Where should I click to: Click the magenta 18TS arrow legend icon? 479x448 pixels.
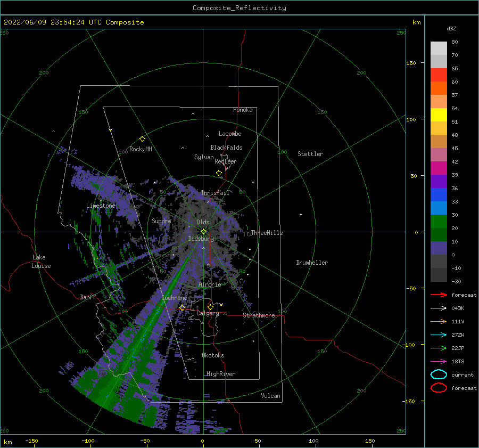tap(439, 361)
